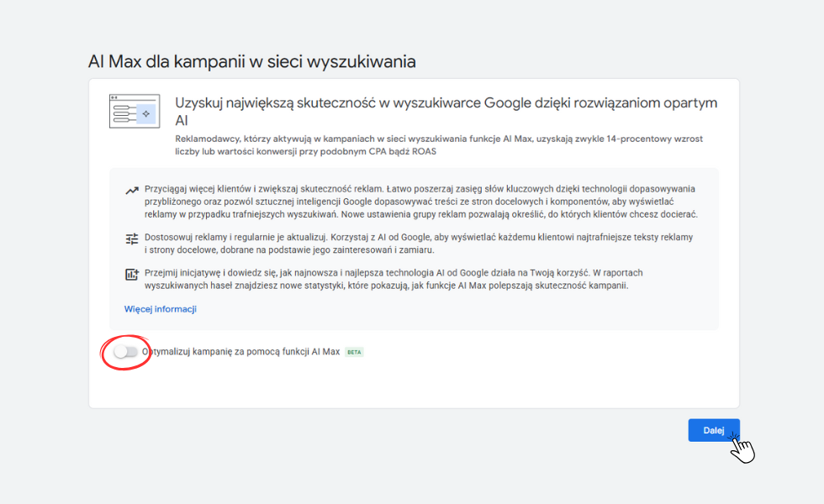Viewport: 824px width, 504px height.
Task: Click the chart with sparkle icon
Action: tap(131, 274)
